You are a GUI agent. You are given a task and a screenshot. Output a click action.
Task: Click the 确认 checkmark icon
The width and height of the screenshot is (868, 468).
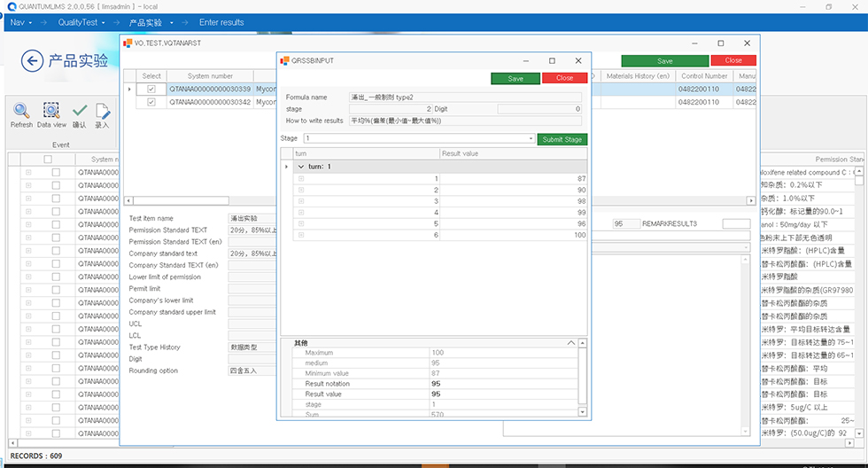tap(80, 111)
